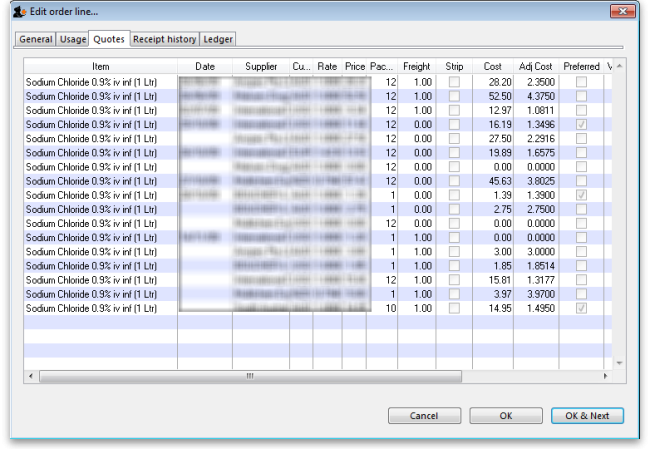
Task: Click the horizontal scrollbar thumb
Action: pos(249,376)
